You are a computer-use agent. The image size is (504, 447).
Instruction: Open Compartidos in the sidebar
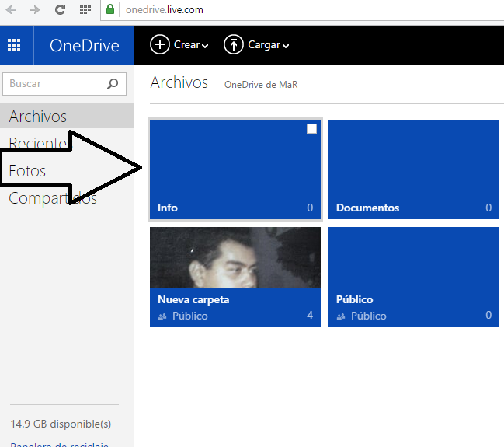click(52, 199)
